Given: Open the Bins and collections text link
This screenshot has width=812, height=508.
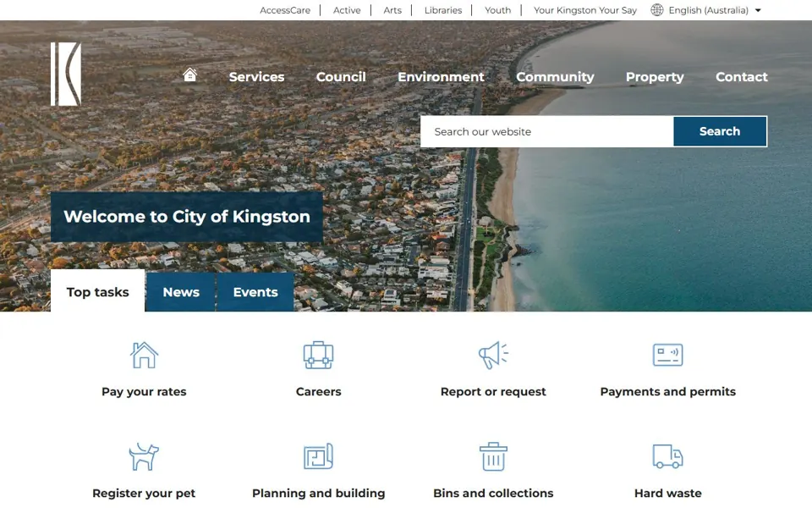Looking at the screenshot, I should click(x=493, y=493).
